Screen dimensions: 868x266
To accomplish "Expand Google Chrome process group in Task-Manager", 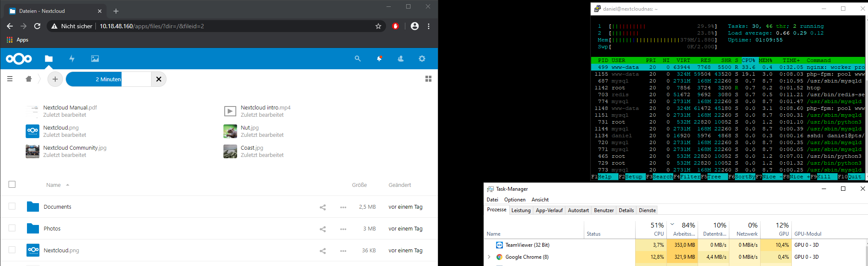I will click(x=489, y=257).
